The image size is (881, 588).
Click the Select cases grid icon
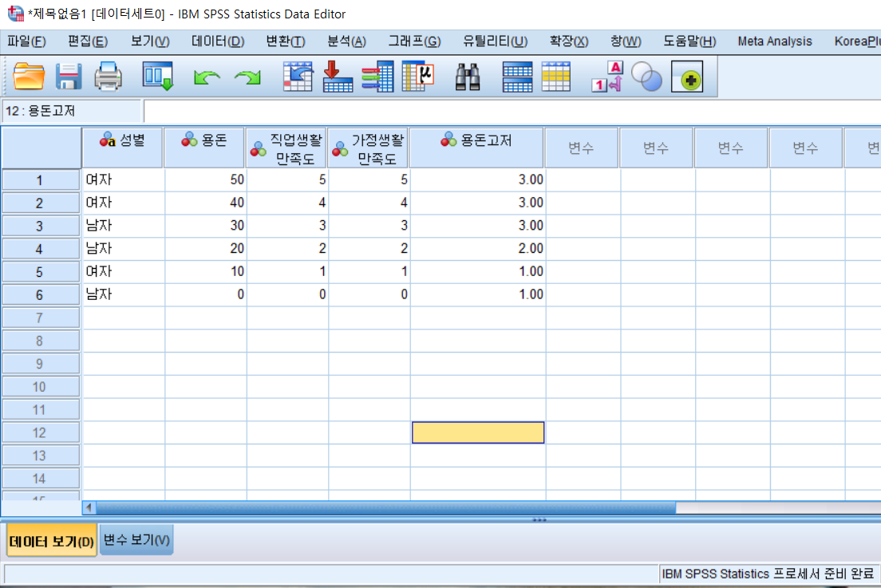pos(556,77)
